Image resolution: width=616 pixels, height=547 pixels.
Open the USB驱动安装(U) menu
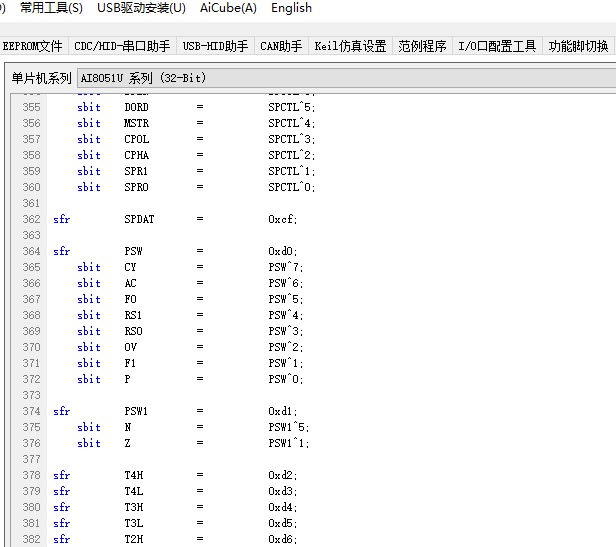click(x=141, y=8)
